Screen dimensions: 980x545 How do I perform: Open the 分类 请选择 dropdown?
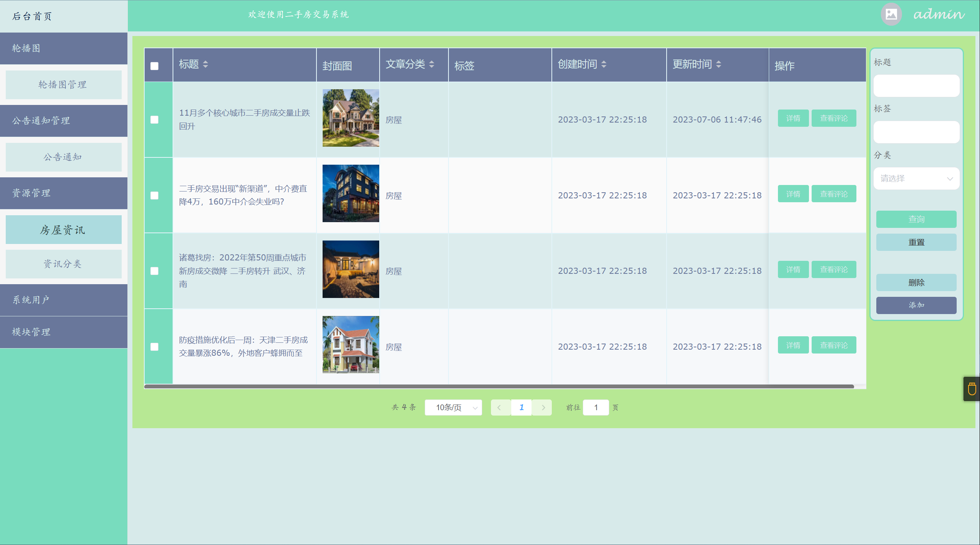pos(916,178)
